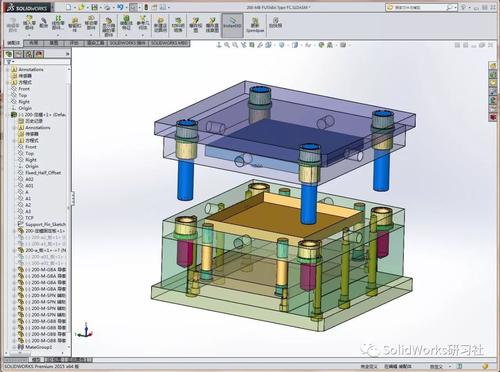Click the Insert Components tool icon
The height and width of the screenshot is (372, 500).
coord(29,22)
